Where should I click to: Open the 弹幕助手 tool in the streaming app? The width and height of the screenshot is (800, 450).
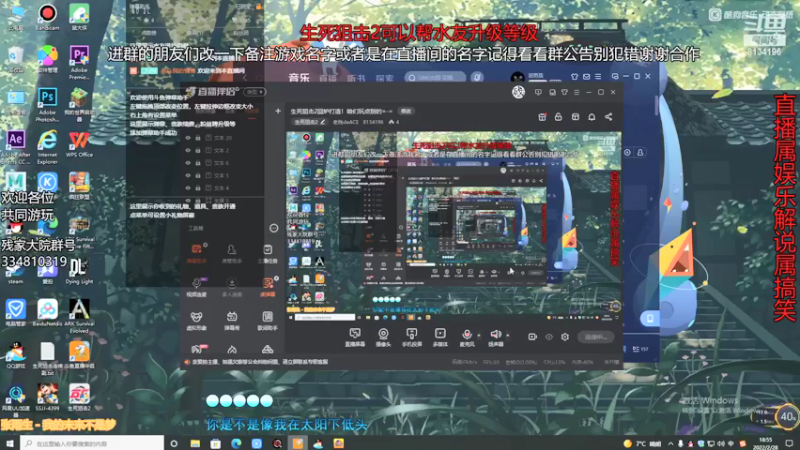click(196, 254)
